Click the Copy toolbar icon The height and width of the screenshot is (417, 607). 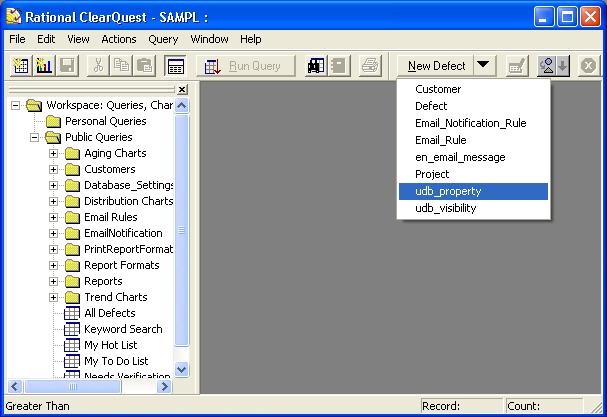(122, 66)
